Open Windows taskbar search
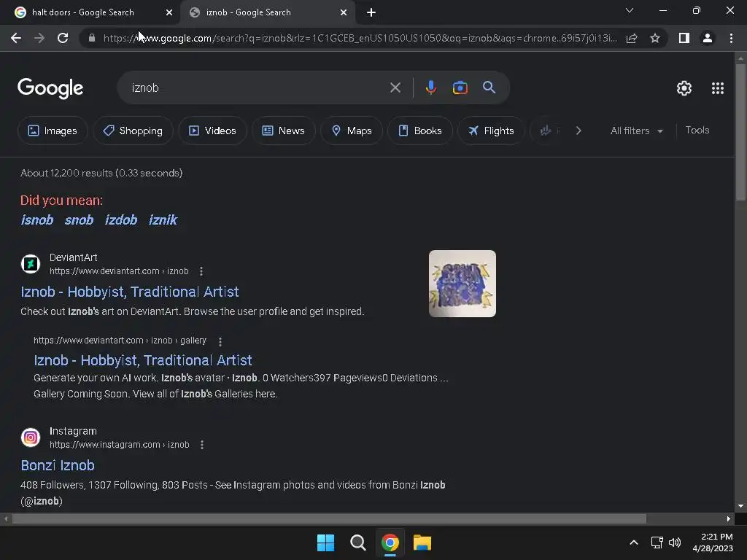Screen dimensions: 747x560 357,542
